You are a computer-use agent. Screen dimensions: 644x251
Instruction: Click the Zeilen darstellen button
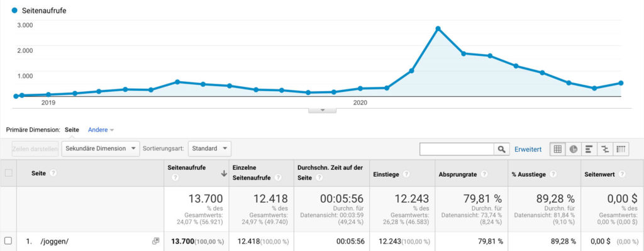35,148
